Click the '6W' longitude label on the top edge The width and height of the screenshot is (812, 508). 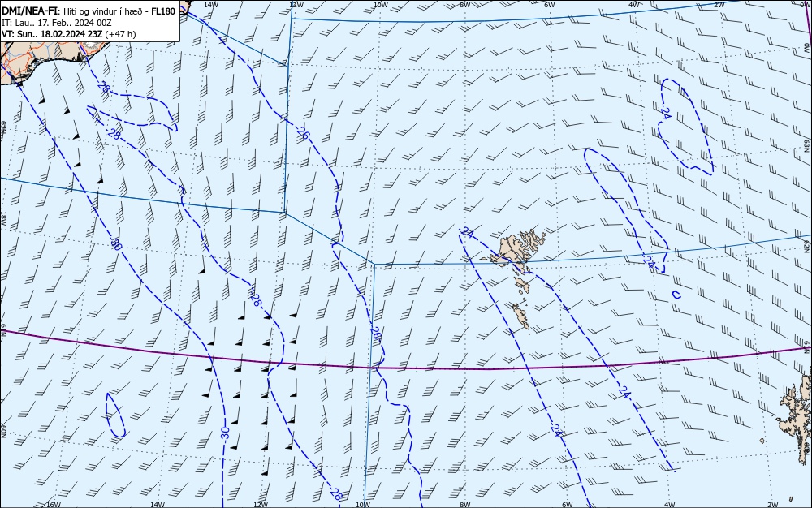click(x=550, y=5)
